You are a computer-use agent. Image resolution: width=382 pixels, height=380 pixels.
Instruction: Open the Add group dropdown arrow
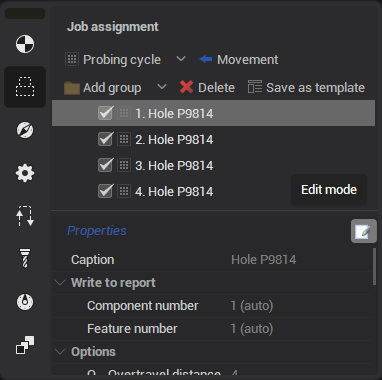point(162,87)
